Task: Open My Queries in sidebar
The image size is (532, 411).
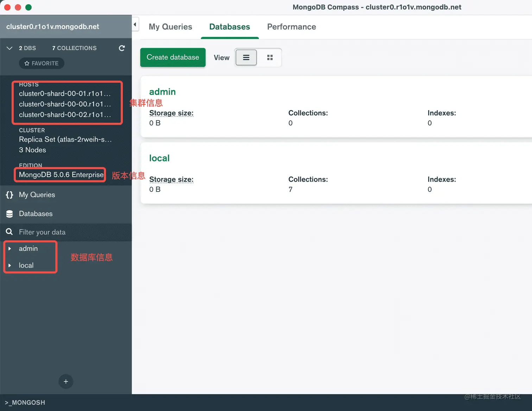Action: click(x=37, y=195)
